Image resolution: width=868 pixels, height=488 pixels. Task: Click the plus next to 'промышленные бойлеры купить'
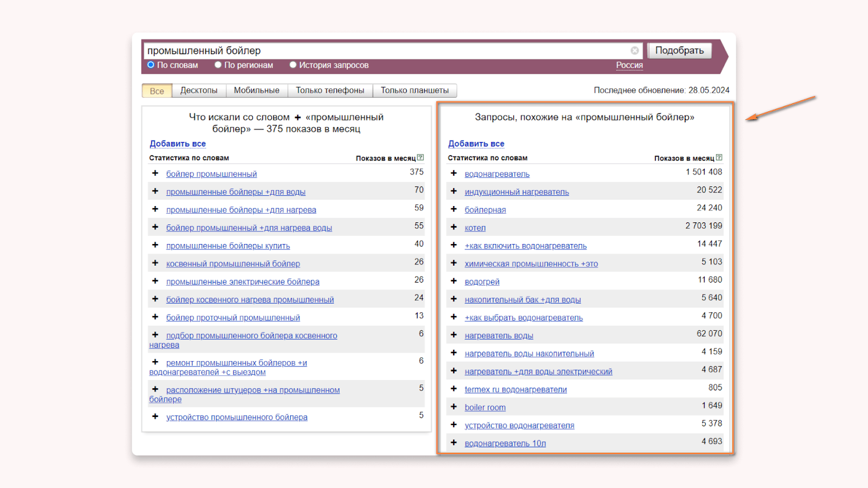coord(155,245)
